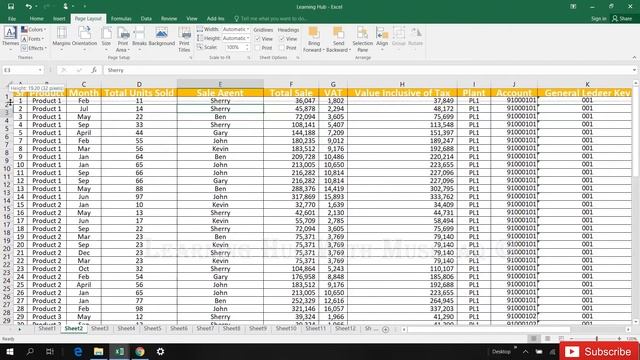The width and height of the screenshot is (640, 360).
Task: Toggle Headings Print checkbox
Action: 282,48
